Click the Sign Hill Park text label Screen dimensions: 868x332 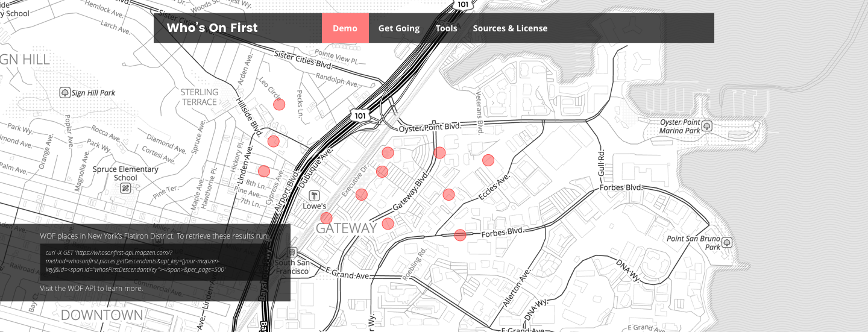pos(93,93)
